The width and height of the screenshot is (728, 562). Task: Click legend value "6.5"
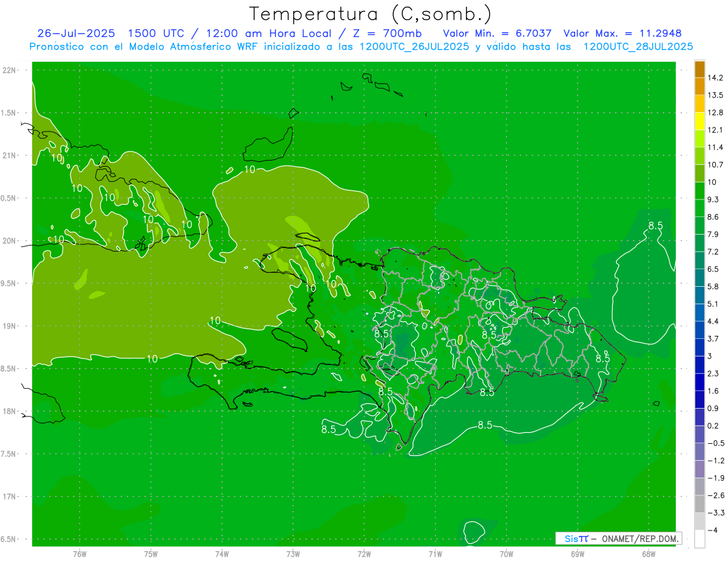[713, 269]
